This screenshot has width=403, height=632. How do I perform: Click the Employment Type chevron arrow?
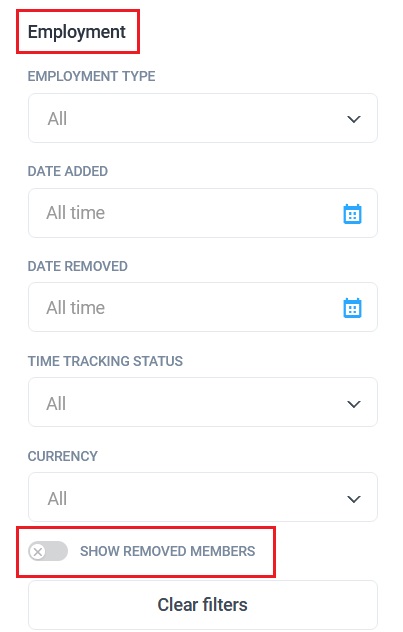(353, 119)
